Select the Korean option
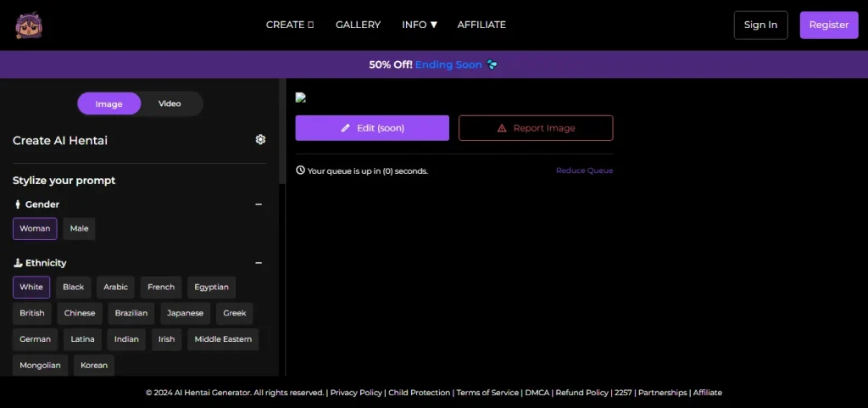Viewport: 868px width, 408px height. (94, 366)
